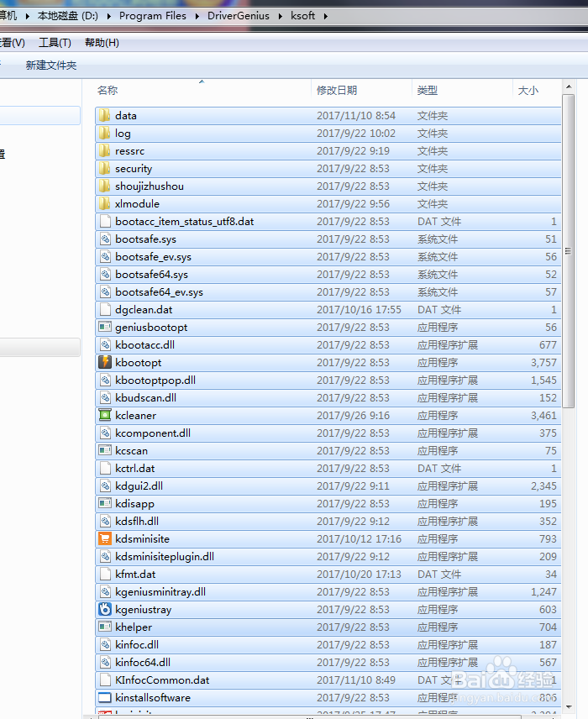Expand breadcrumb arrow after 本地磁盘 (D:)
588x719 pixels.
tap(108, 16)
